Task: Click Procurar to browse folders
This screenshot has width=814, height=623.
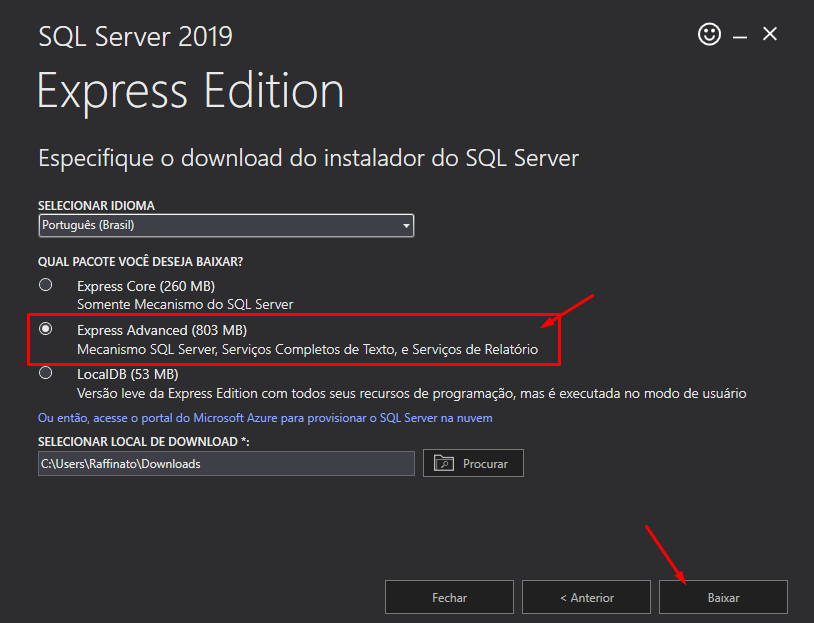Action: pyautogui.click(x=473, y=463)
